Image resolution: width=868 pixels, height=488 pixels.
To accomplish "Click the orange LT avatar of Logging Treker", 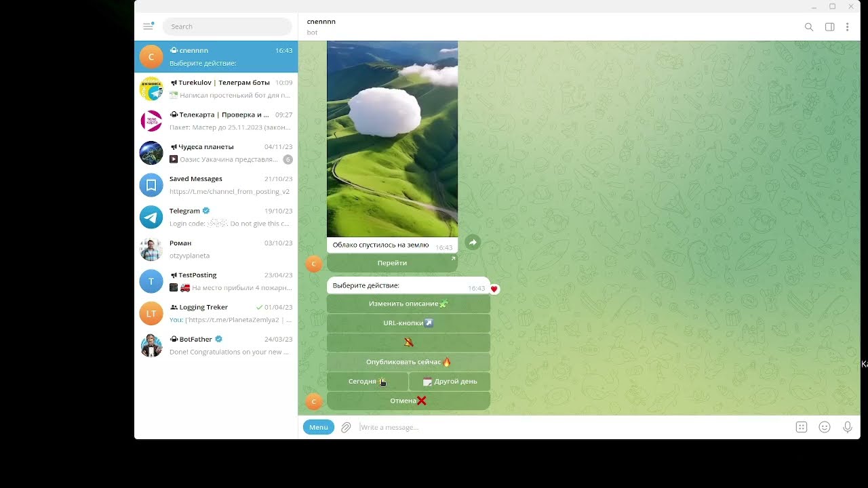I will [x=151, y=313].
